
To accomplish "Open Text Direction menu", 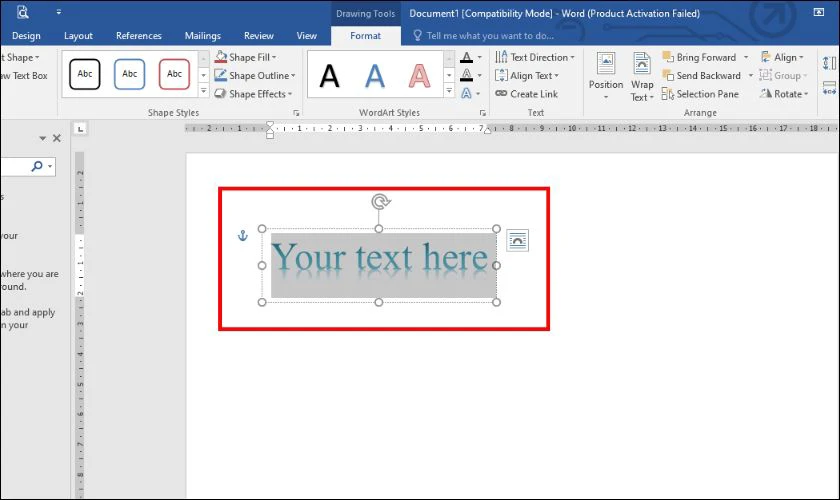I will click(x=535, y=57).
